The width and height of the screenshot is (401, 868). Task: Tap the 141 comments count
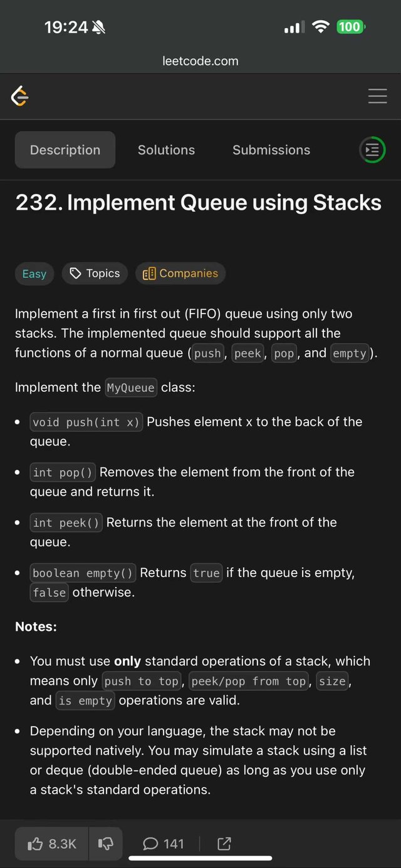tap(174, 844)
